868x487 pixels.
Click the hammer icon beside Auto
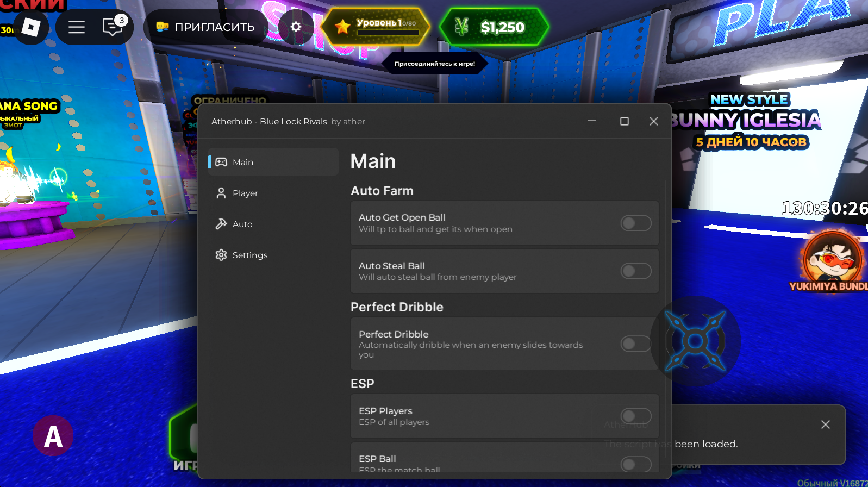(221, 224)
